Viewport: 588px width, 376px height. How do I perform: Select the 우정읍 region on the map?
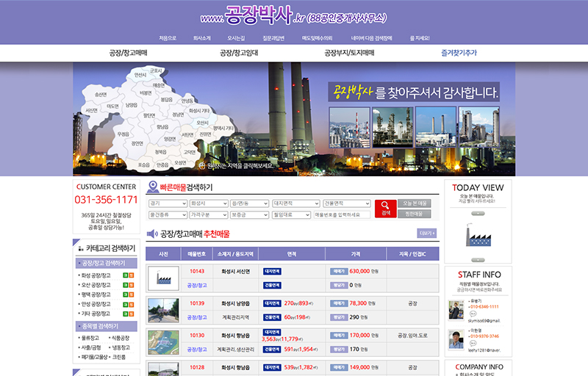tap(123, 134)
